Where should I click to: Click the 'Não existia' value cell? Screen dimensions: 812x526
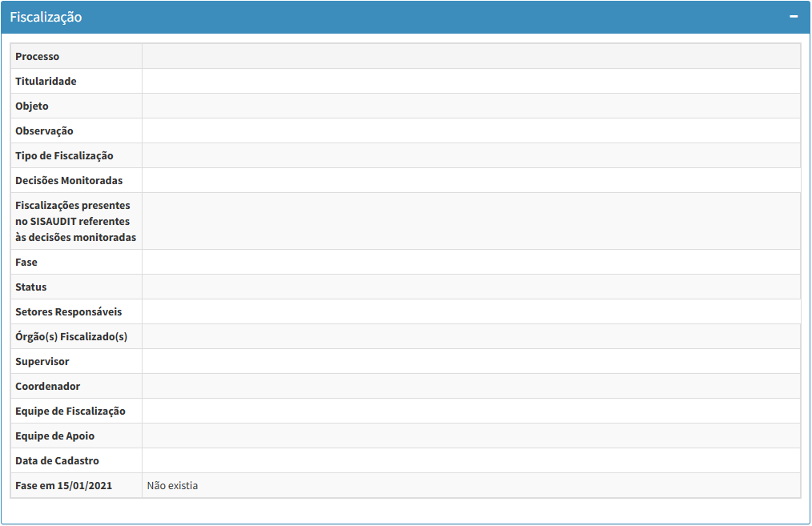coord(471,486)
